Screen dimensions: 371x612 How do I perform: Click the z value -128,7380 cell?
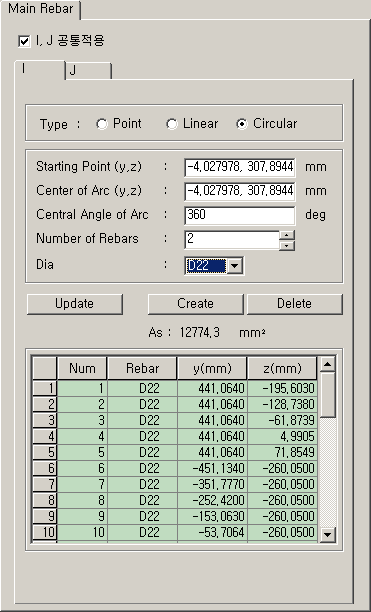(282, 404)
